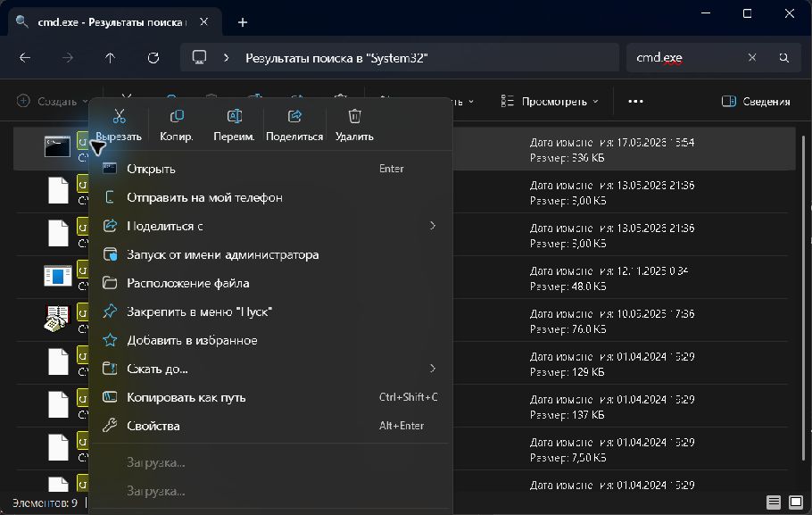Toggle the Сведения details pane button

(x=756, y=102)
